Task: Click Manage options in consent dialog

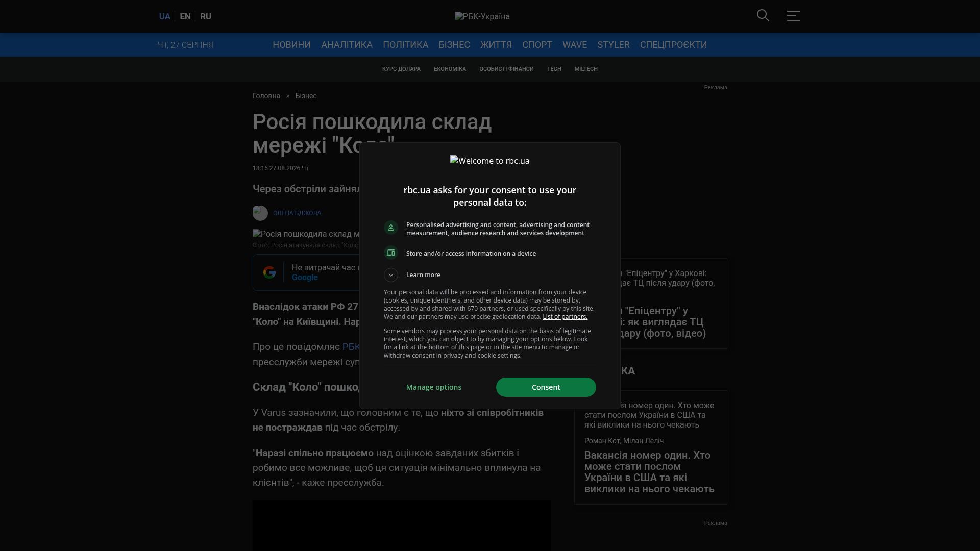Action: click(434, 387)
